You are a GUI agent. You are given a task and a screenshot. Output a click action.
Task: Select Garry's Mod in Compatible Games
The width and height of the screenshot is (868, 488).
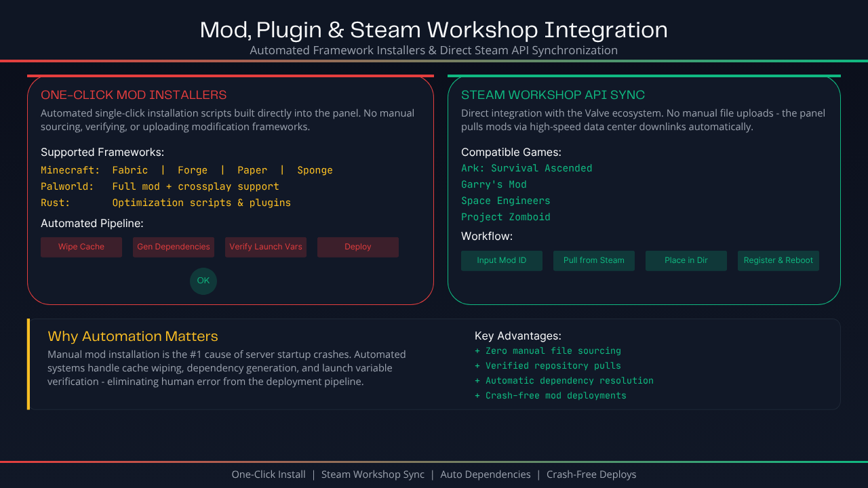(494, 184)
